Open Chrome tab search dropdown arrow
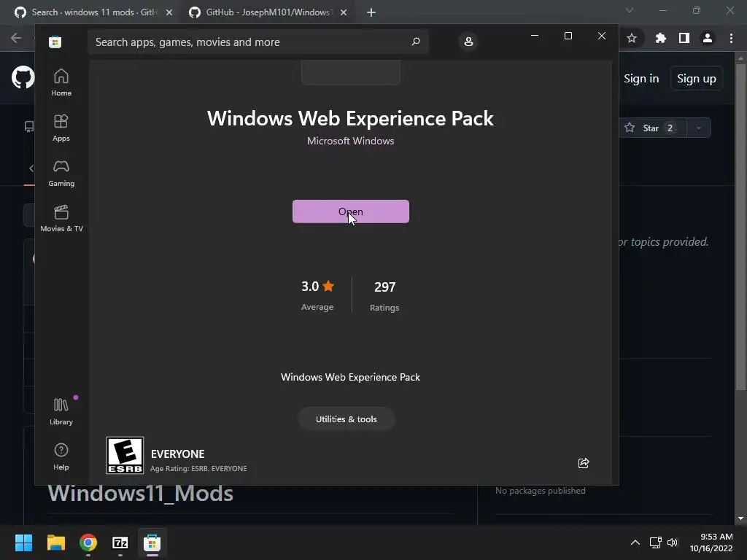 (x=630, y=10)
